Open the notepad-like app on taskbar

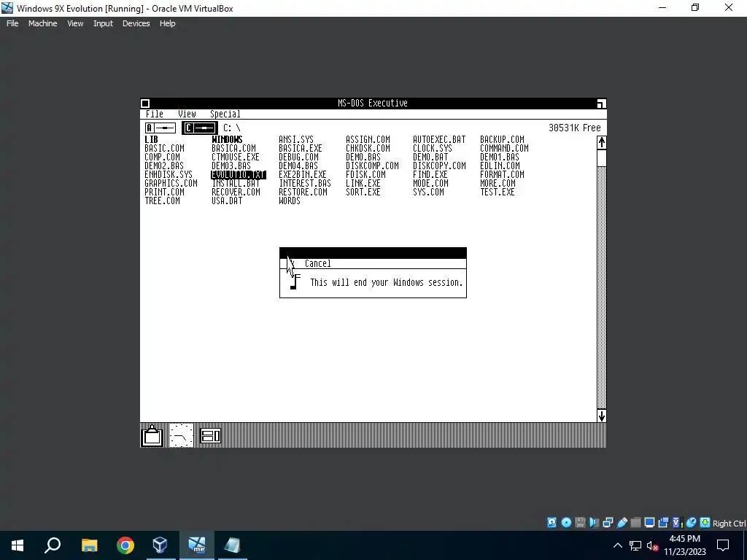pos(232,545)
